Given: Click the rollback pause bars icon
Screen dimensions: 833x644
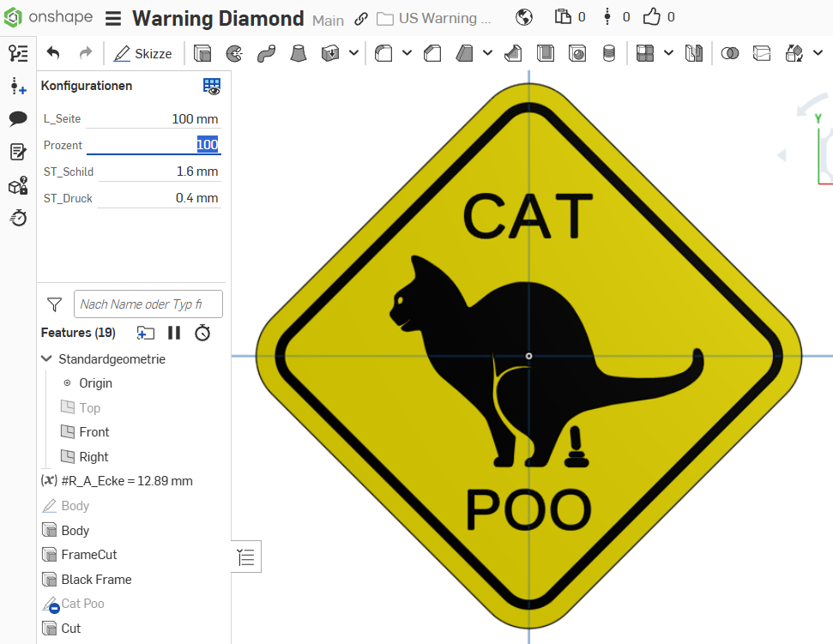Looking at the screenshot, I should tap(174, 333).
